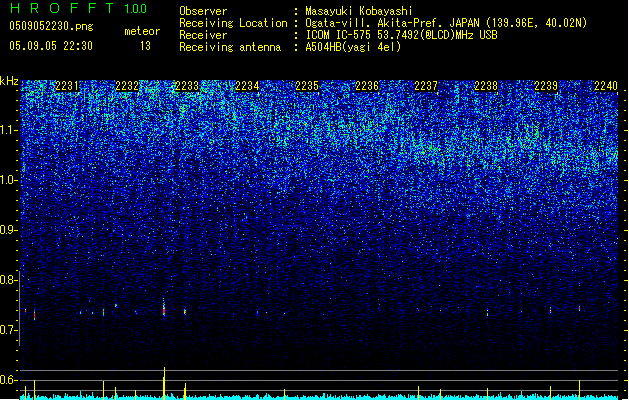Click the HROFFT 1.0.0 title text
Image resolution: width=629 pixels, height=400 pixels.
click(x=79, y=8)
